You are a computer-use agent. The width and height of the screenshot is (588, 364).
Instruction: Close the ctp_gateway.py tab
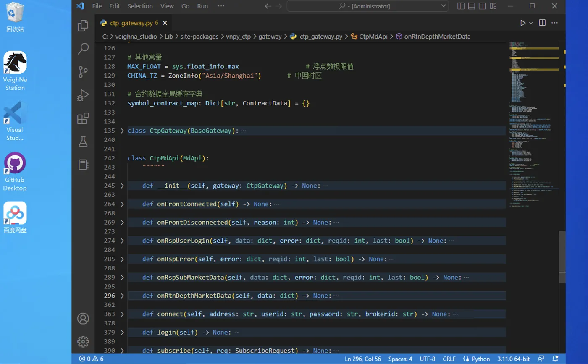(x=165, y=23)
